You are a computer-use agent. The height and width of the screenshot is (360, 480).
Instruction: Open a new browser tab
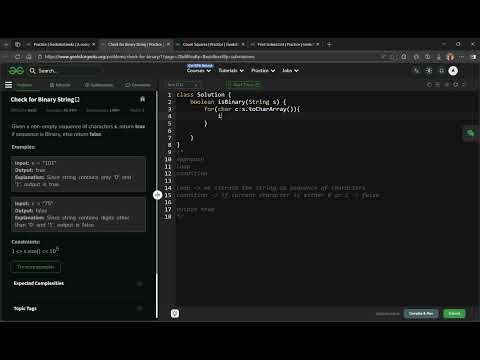(x=329, y=44)
